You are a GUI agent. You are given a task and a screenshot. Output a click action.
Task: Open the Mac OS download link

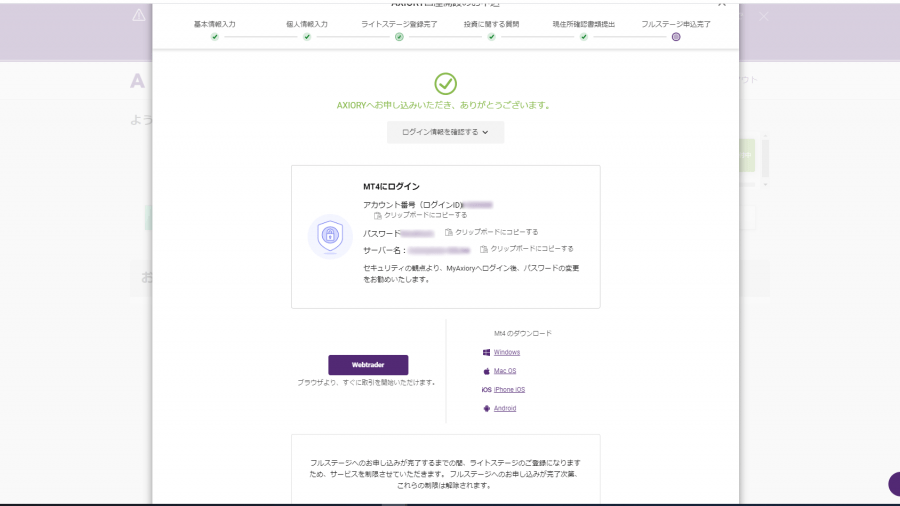tap(505, 371)
